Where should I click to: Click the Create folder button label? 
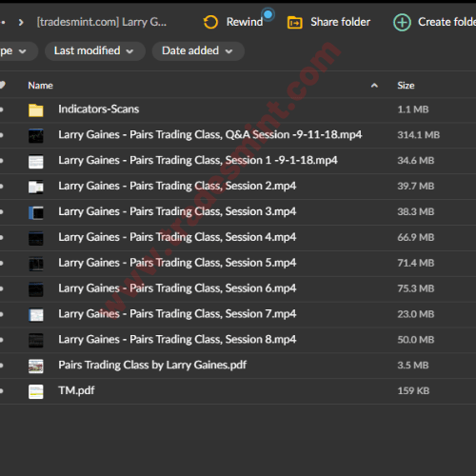[x=446, y=22]
